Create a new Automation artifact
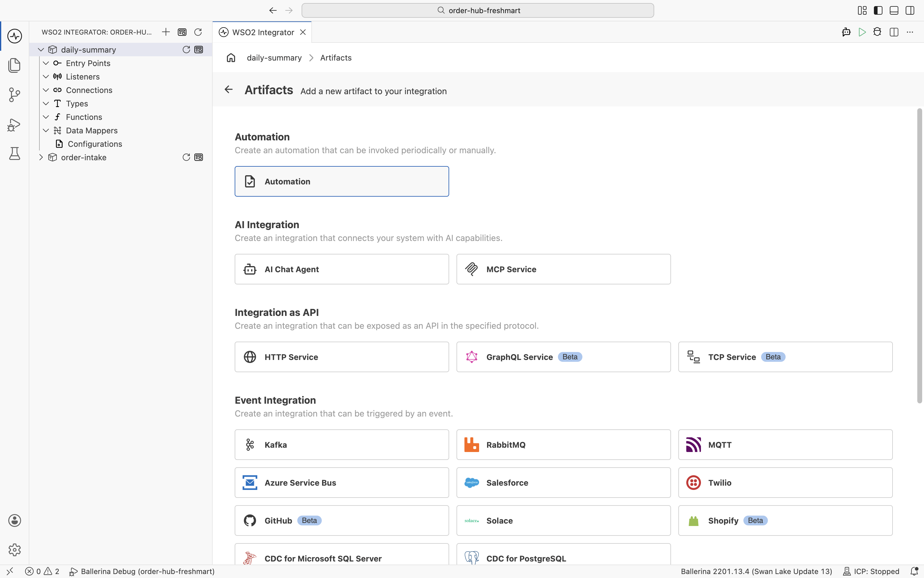 point(342,181)
